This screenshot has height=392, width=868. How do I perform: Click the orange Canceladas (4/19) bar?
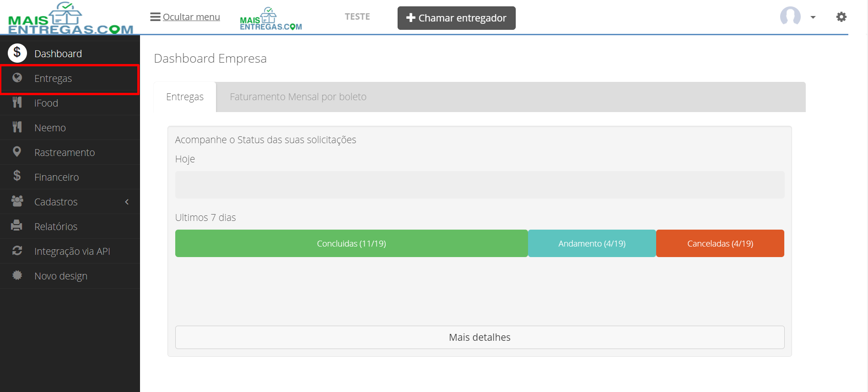[720, 243]
